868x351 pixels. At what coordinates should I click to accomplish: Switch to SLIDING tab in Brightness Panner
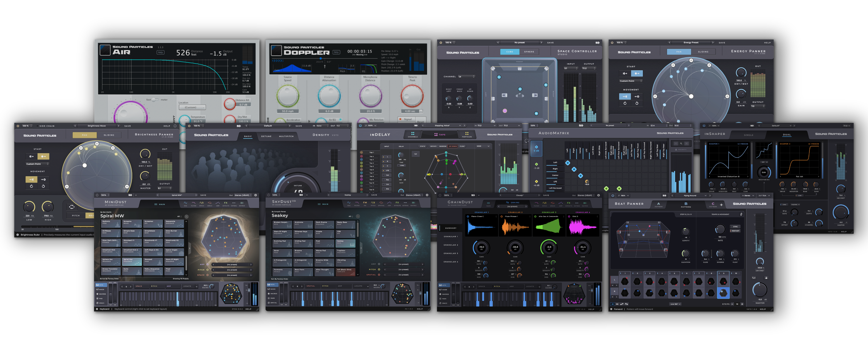(x=109, y=135)
